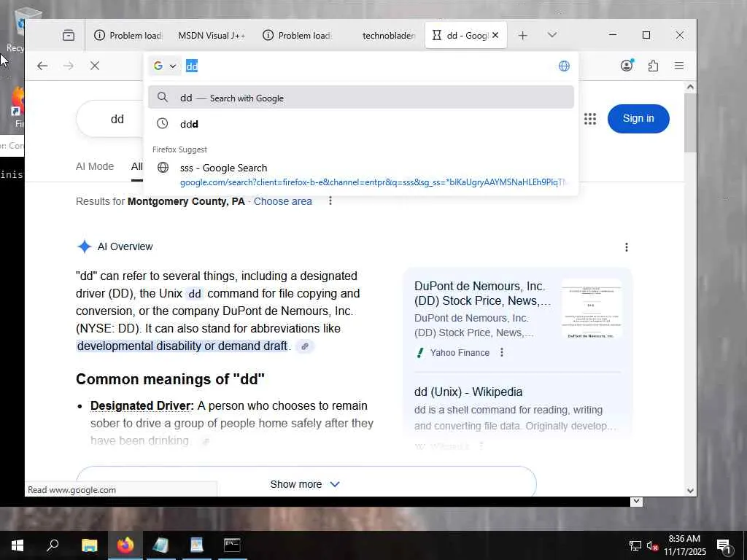Close the dd - Google tab
Image resolution: width=747 pixels, height=560 pixels.
[x=495, y=35]
